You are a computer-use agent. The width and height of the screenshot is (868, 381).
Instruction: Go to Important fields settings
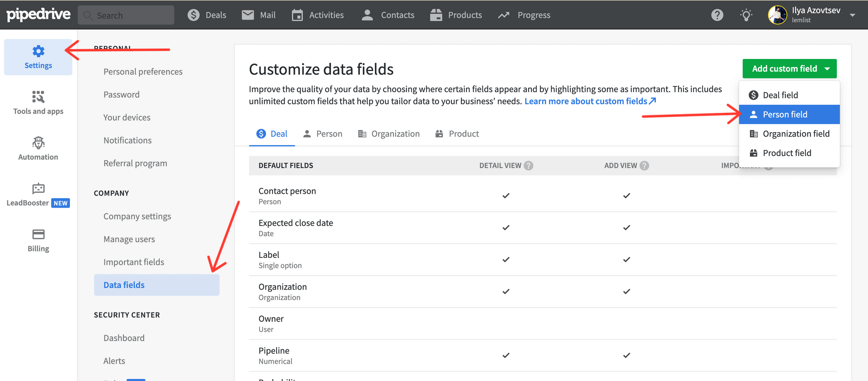[x=134, y=262]
